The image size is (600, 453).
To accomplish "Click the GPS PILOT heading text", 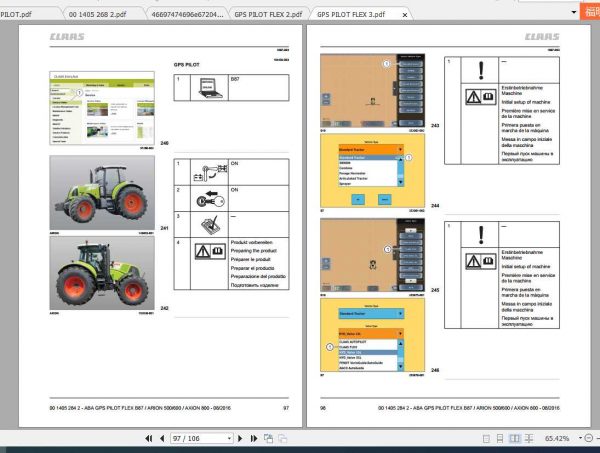I will 187,65.
